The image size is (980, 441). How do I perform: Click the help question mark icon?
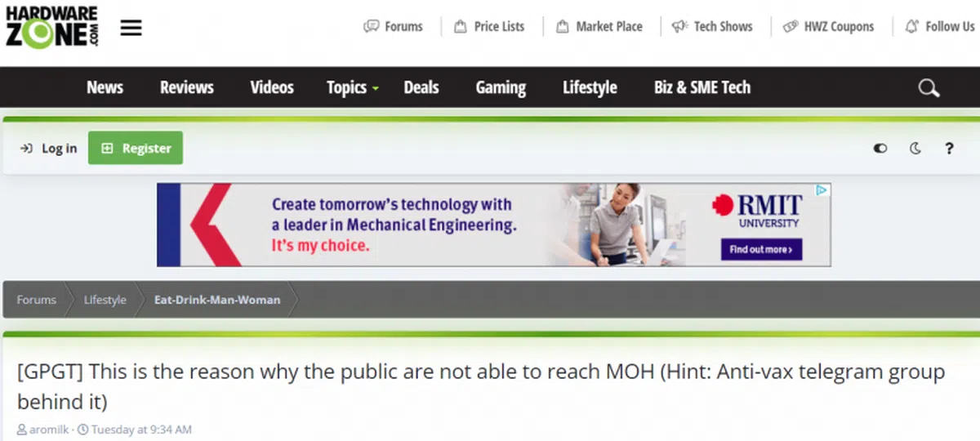point(949,149)
